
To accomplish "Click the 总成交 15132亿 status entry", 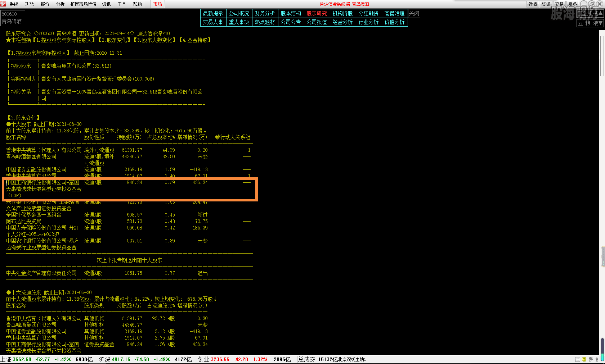I will 318,359.
